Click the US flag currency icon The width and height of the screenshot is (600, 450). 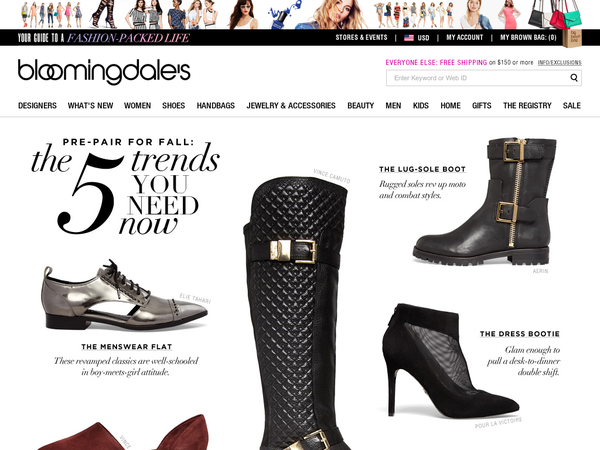(x=409, y=38)
